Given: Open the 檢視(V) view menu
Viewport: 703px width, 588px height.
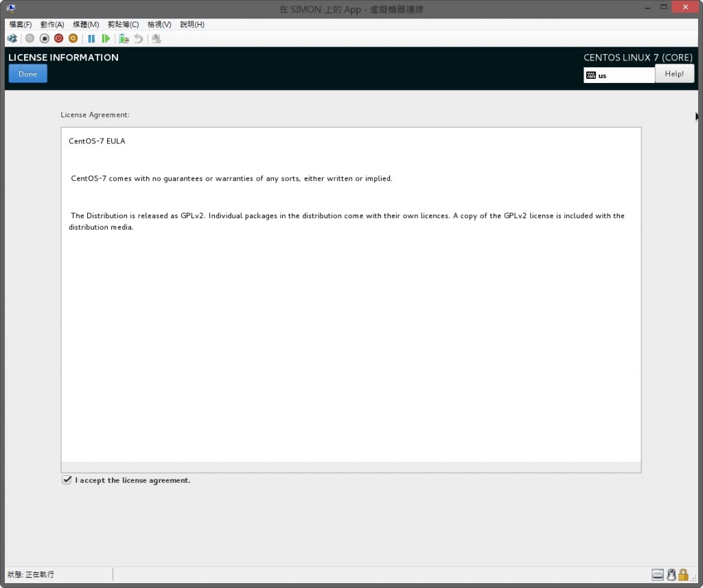Looking at the screenshot, I should pos(159,25).
